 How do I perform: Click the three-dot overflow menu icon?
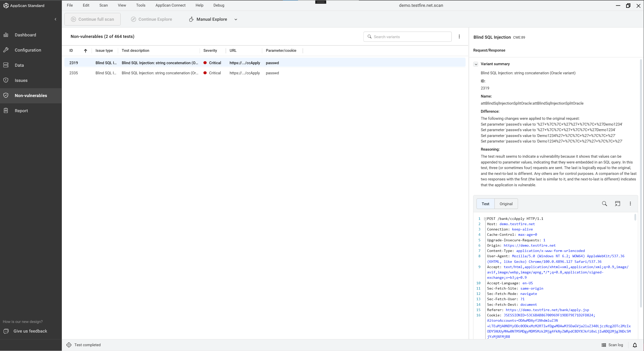pyautogui.click(x=459, y=36)
